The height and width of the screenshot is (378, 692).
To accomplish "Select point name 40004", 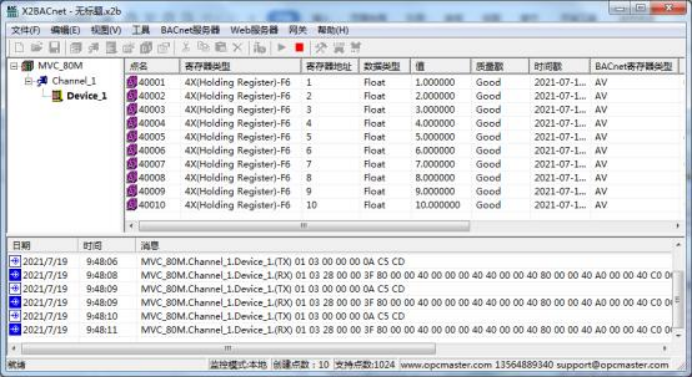I will click(x=152, y=123).
